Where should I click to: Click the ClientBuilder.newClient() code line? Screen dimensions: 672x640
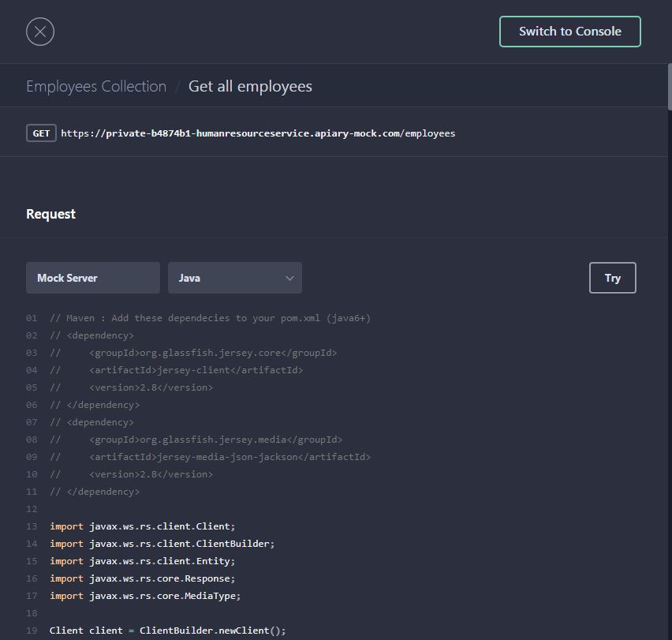point(167,631)
